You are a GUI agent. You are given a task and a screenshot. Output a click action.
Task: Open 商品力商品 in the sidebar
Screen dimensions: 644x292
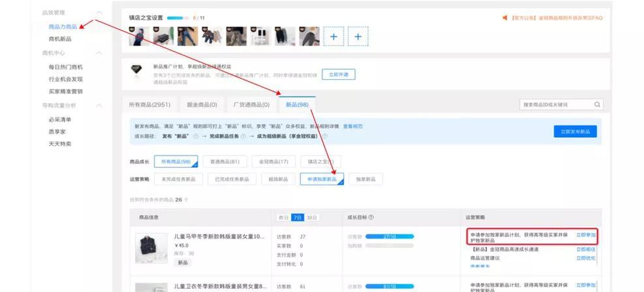63,27
